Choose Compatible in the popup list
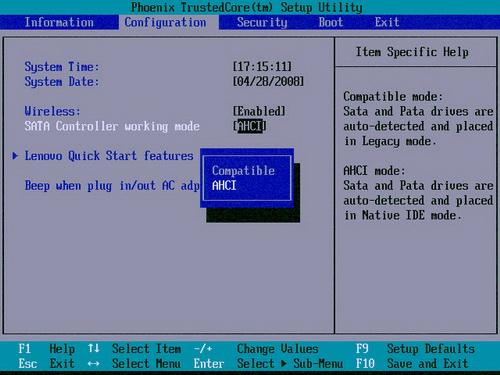The width and height of the screenshot is (500, 375). (243, 171)
